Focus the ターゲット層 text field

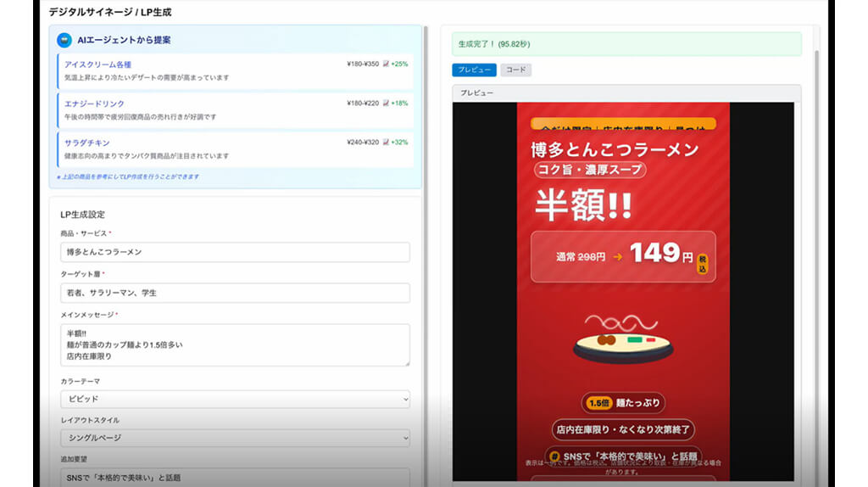(235, 293)
